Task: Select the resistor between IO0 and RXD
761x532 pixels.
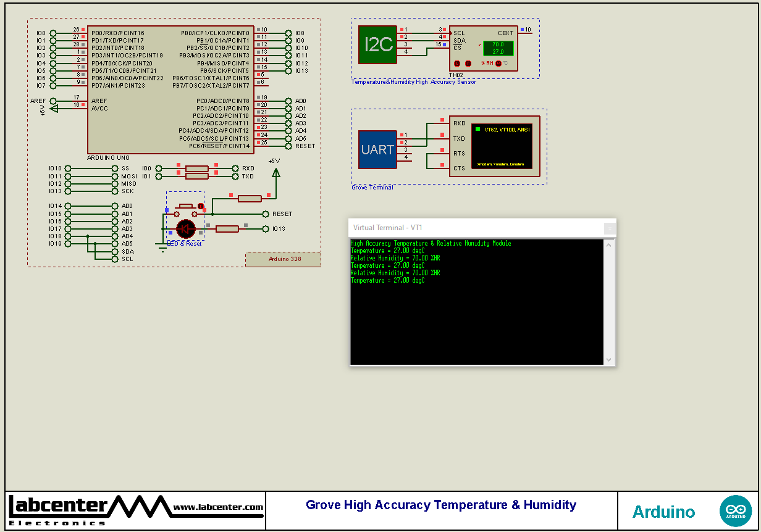Action: [196, 167]
